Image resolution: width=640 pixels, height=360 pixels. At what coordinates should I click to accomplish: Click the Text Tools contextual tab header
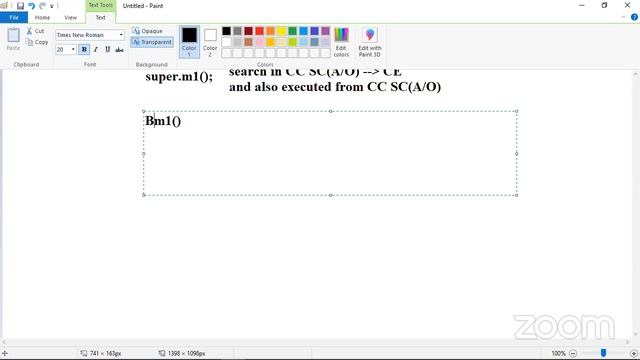(100, 5)
